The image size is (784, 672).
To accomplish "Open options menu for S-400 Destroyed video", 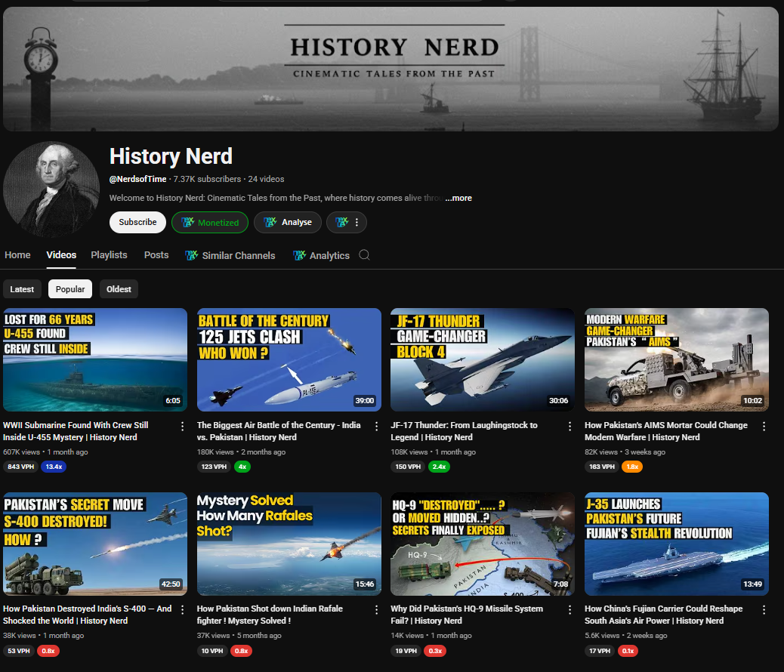I will [x=182, y=609].
